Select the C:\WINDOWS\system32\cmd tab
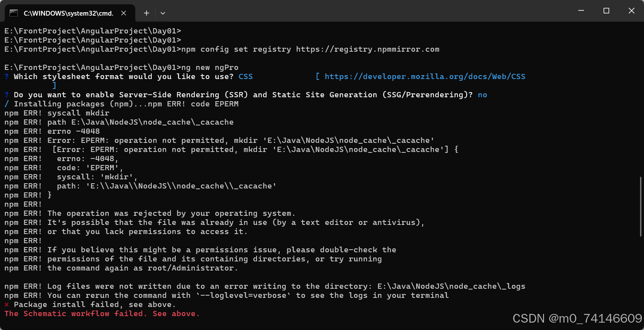This screenshot has width=644, height=330. tap(67, 13)
